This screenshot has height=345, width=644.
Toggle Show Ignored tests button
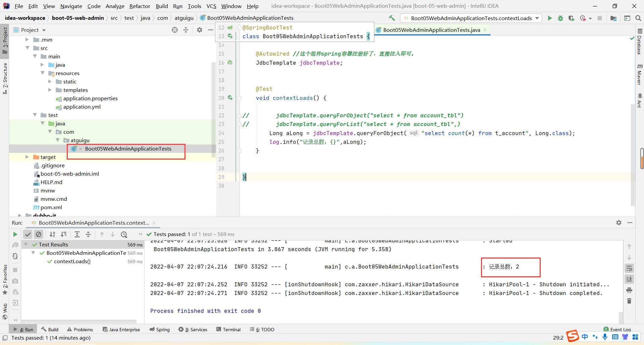point(39,234)
